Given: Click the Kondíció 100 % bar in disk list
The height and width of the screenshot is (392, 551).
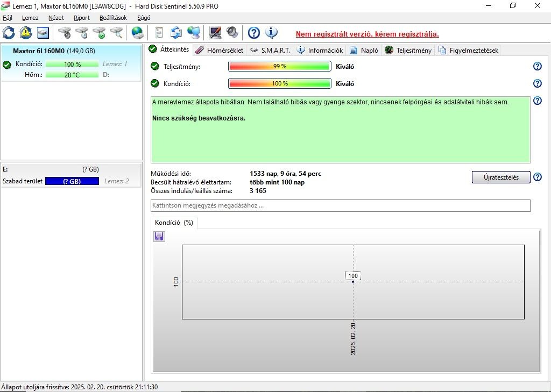Looking at the screenshot, I should coord(72,64).
